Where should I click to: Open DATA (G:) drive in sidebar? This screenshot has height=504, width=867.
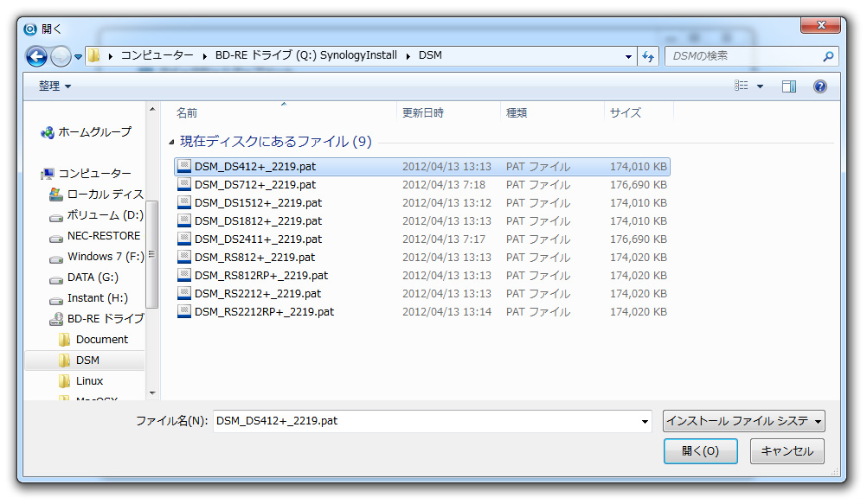pyautogui.click(x=84, y=278)
